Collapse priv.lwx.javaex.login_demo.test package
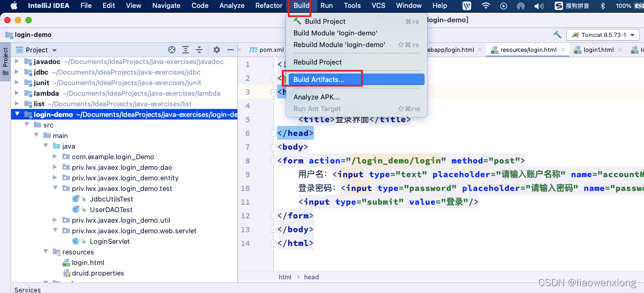 (x=55, y=188)
